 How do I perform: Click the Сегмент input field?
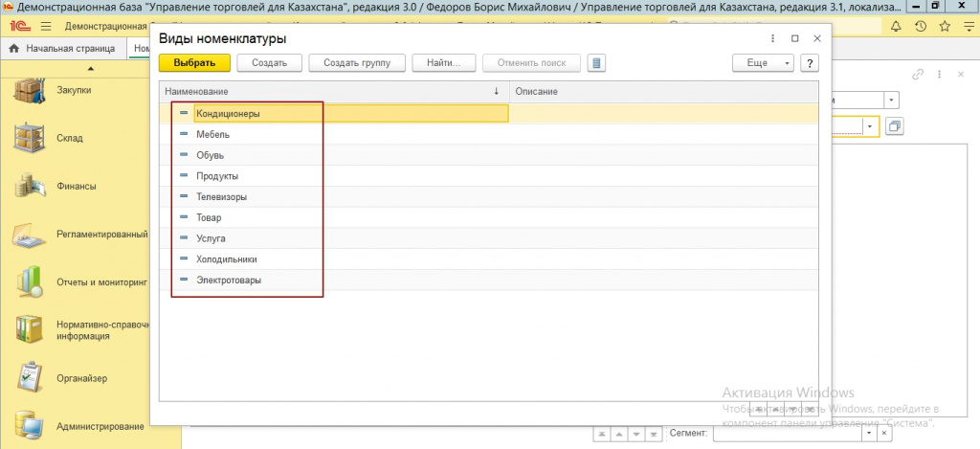[x=788, y=433]
